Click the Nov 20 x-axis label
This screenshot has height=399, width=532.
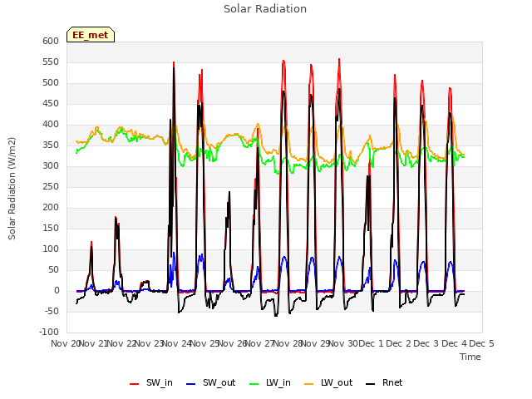[x=66, y=343]
